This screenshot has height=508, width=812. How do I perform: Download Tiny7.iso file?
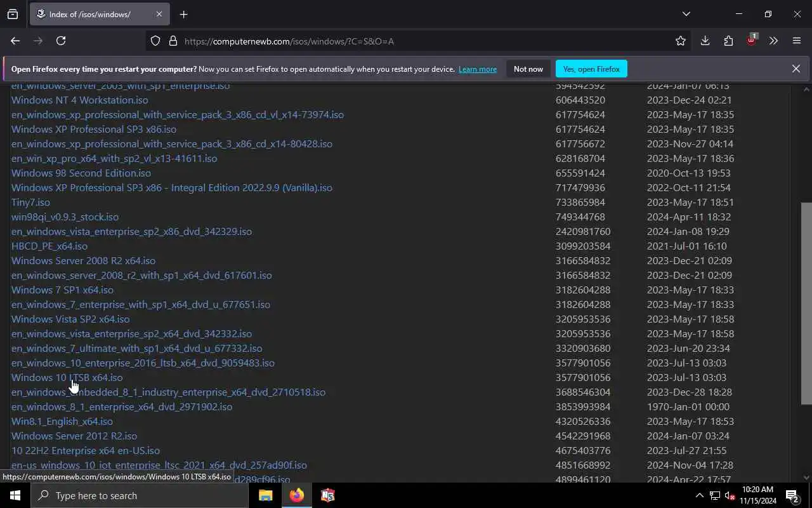click(30, 202)
